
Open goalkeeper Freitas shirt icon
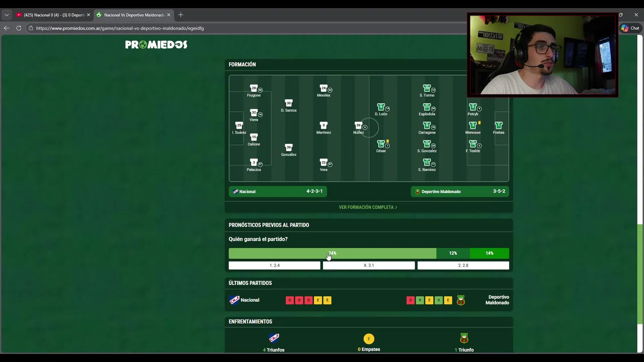pyautogui.click(x=499, y=126)
